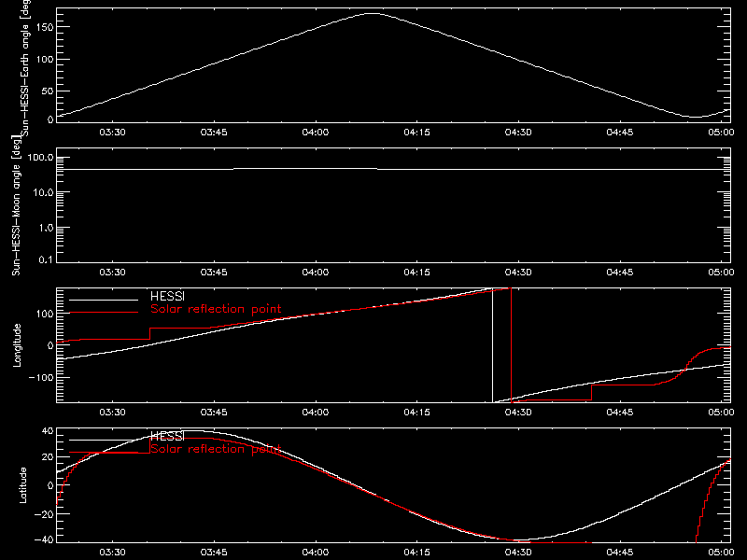Click 04:15 time label under Latitude plot
The image size is (747, 560).
pos(416,553)
